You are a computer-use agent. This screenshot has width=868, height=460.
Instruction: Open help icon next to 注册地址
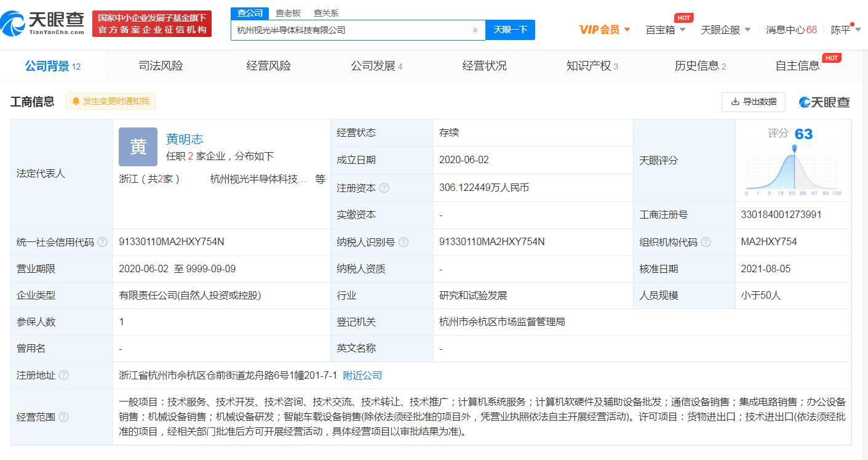pos(63,375)
